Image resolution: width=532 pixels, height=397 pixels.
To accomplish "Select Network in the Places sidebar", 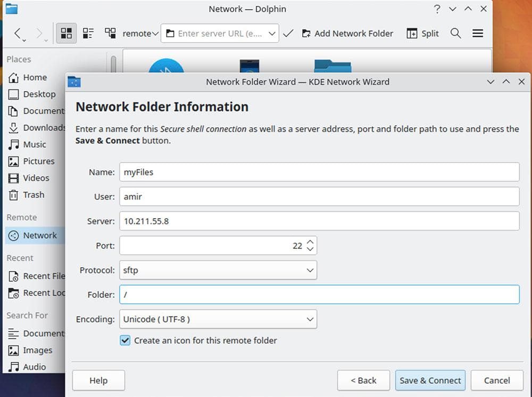I will pyautogui.click(x=39, y=235).
